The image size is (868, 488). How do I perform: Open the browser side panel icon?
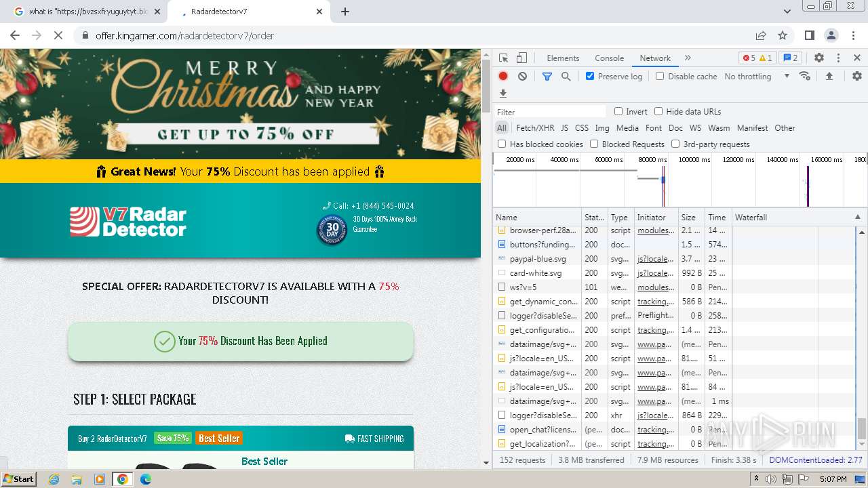(x=810, y=35)
